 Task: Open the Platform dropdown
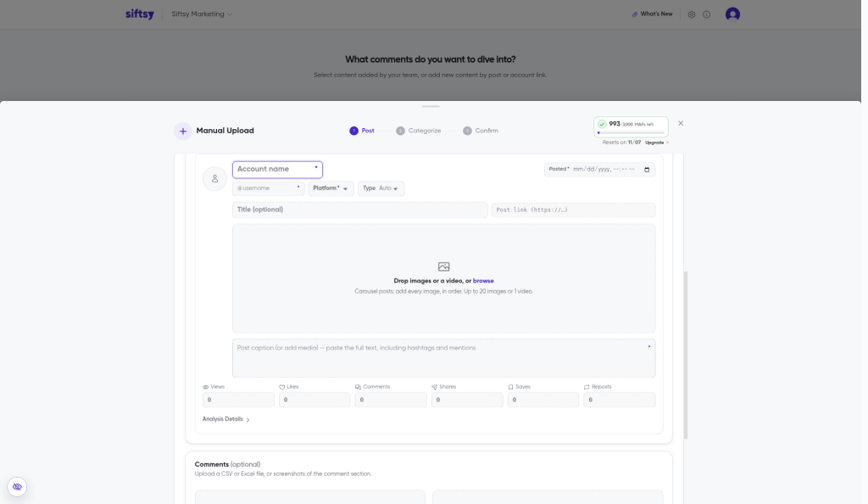point(331,188)
